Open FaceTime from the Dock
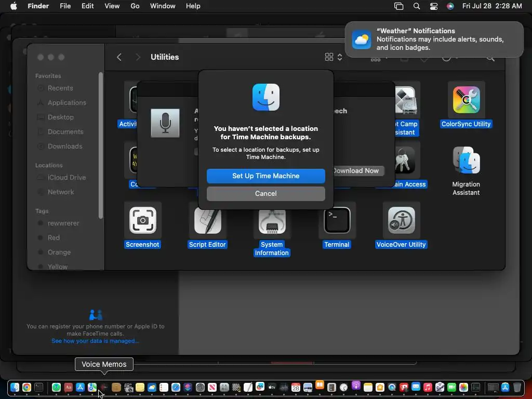532x399 pixels. pos(451,387)
